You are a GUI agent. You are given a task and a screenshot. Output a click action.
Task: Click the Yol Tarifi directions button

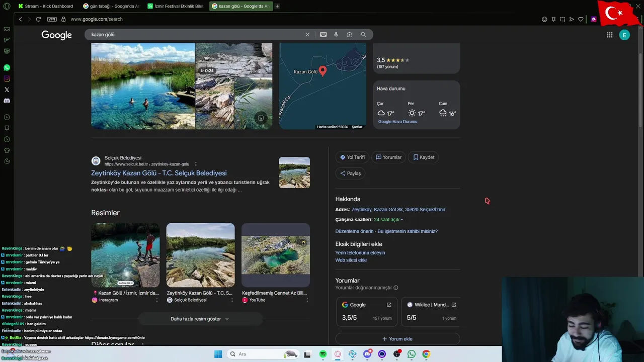click(352, 157)
